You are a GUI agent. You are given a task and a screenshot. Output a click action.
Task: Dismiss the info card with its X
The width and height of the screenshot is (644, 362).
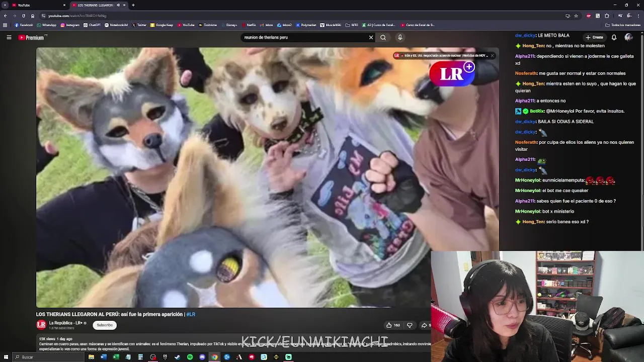[x=492, y=56]
